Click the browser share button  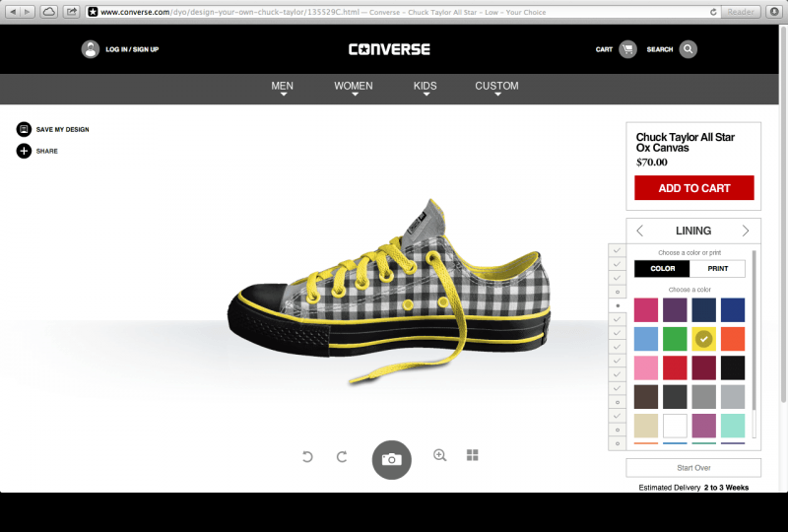72,12
